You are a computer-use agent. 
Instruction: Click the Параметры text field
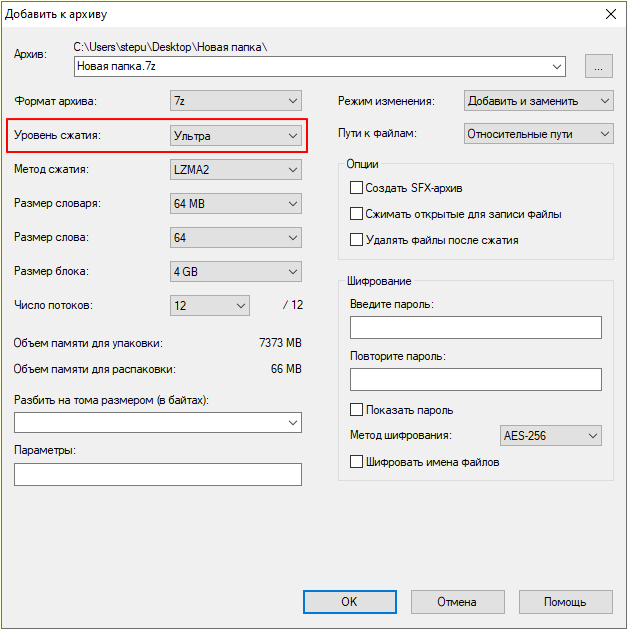[x=158, y=475]
